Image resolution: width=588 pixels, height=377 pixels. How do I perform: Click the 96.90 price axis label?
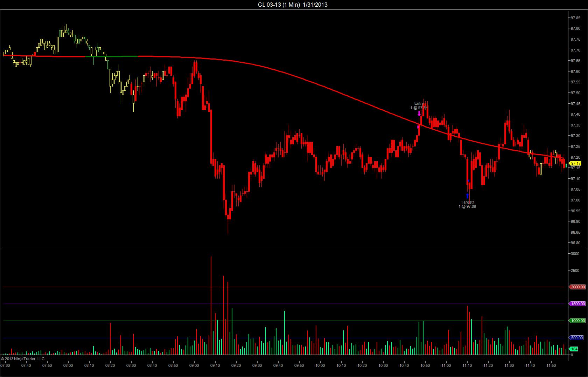click(575, 221)
